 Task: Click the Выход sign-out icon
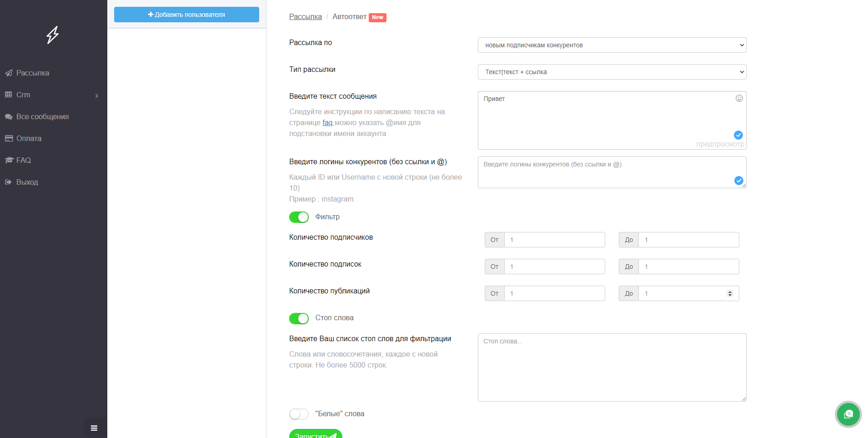pos(8,182)
